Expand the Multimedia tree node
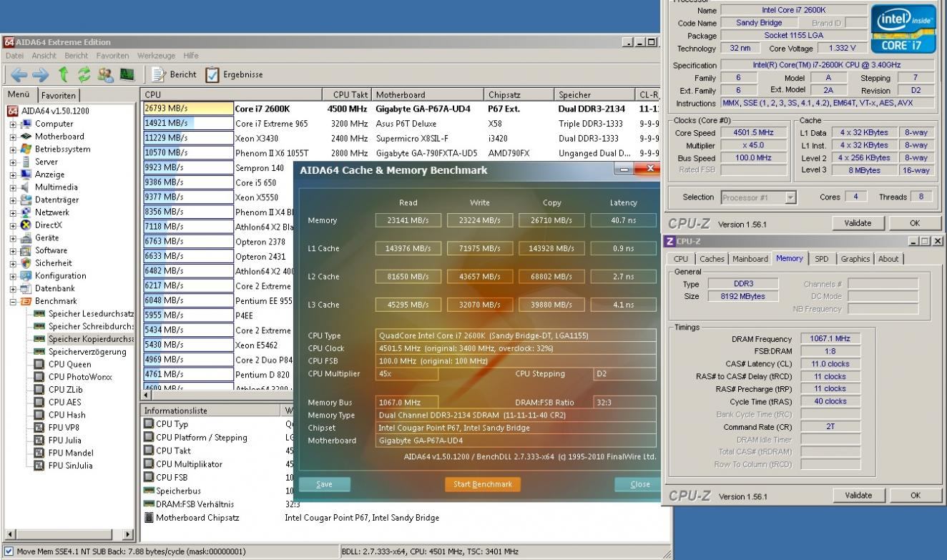This screenshot has width=947, height=560. [13, 187]
